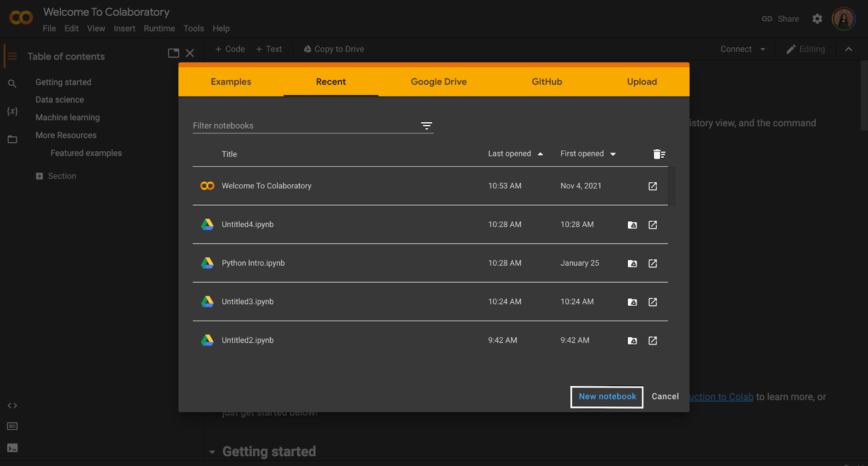The image size is (868, 466).
Task: Show Python Intro.ipynb in Google Drive
Action: click(x=632, y=264)
